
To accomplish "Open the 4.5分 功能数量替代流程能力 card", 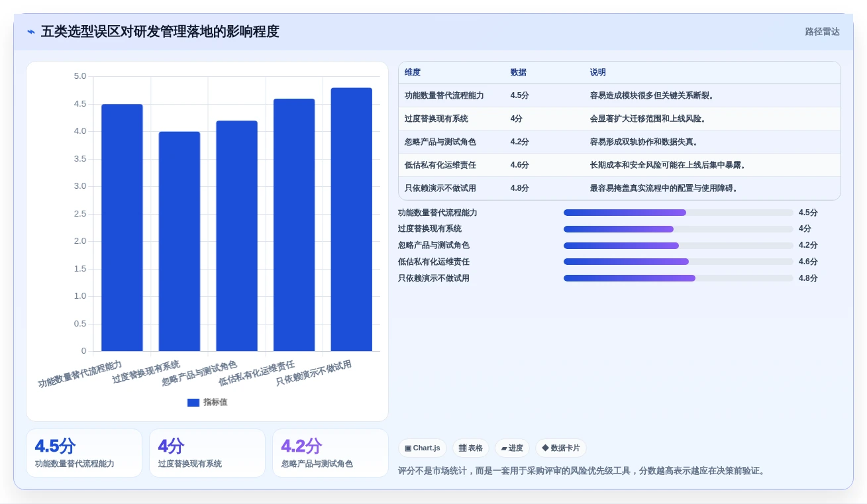I will [x=84, y=453].
